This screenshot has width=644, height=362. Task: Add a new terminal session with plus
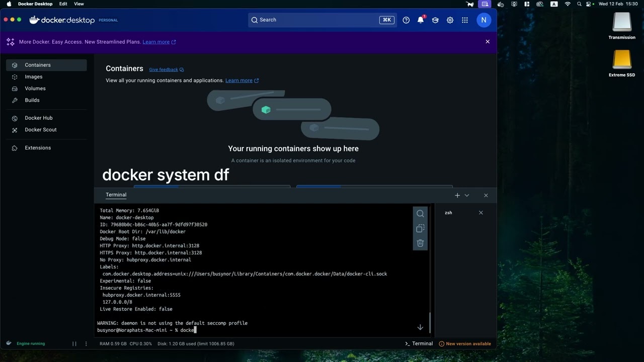click(x=457, y=195)
